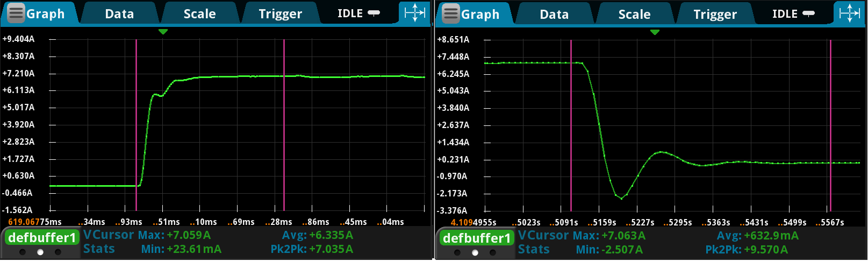Open the menu icon in the right graph panel

pos(451,14)
